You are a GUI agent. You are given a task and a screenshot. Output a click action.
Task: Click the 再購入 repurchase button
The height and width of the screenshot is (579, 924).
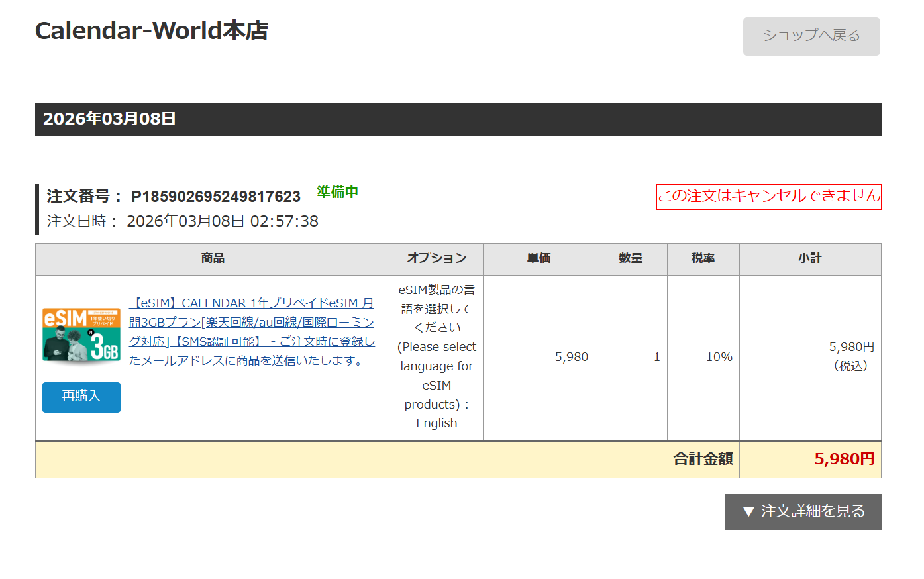[x=81, y=397]
